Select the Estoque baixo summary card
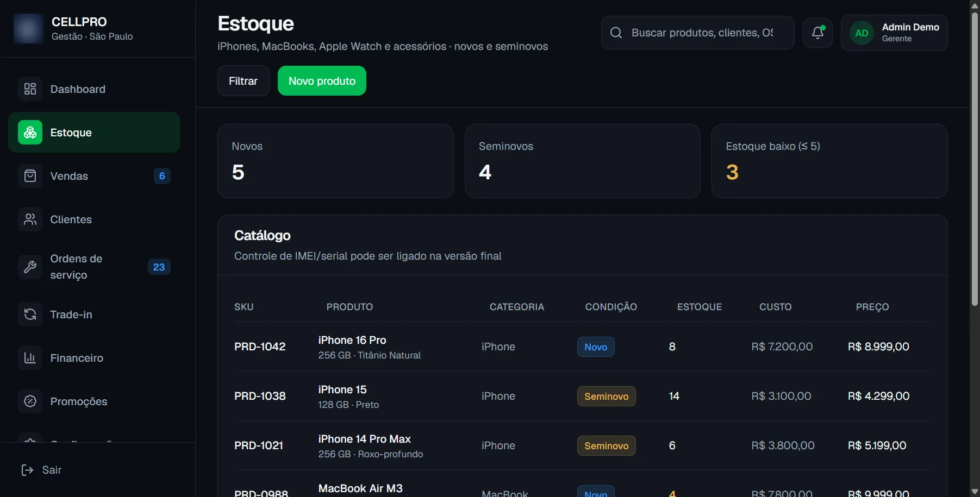The height and width of the screenshot is (497, 980). click(829, 161)
